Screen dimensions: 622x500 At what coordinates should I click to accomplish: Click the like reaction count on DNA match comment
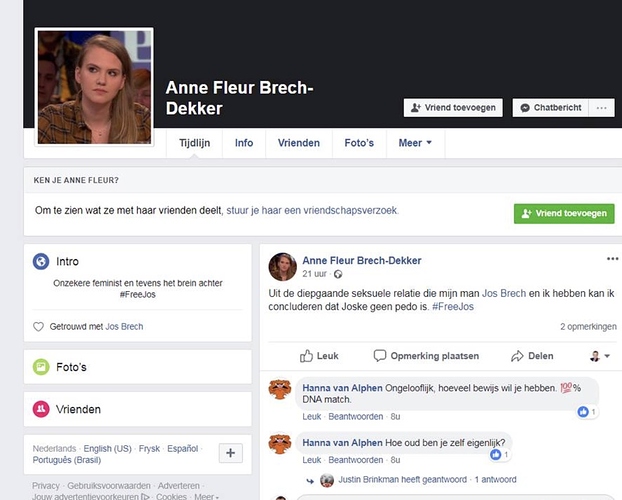(x=587, y=412)
